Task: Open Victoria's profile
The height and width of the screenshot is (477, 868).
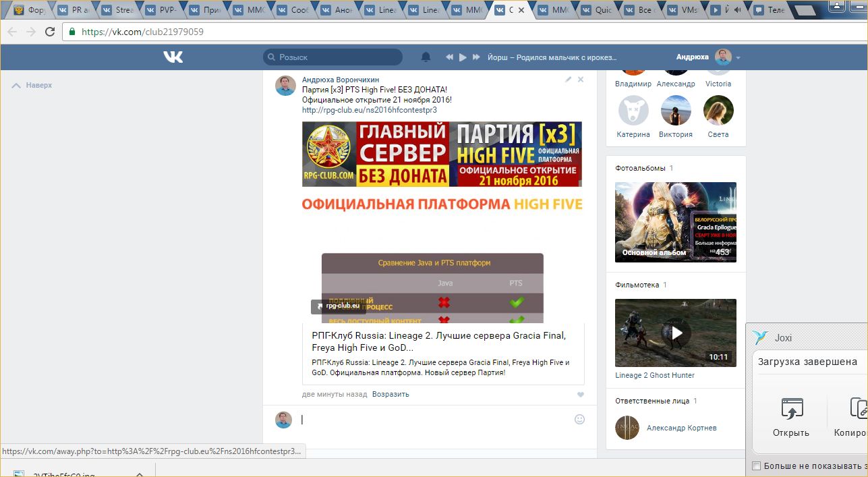Action: [718, 84]
